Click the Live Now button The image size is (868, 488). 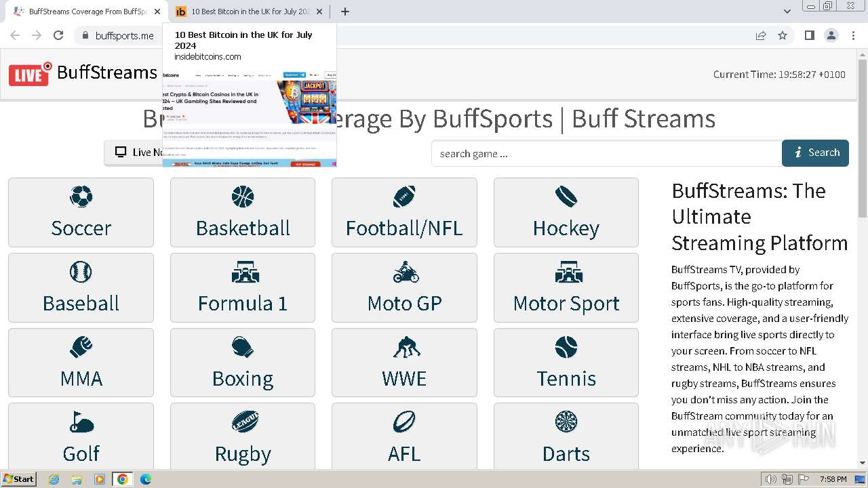tap(134, 152)
